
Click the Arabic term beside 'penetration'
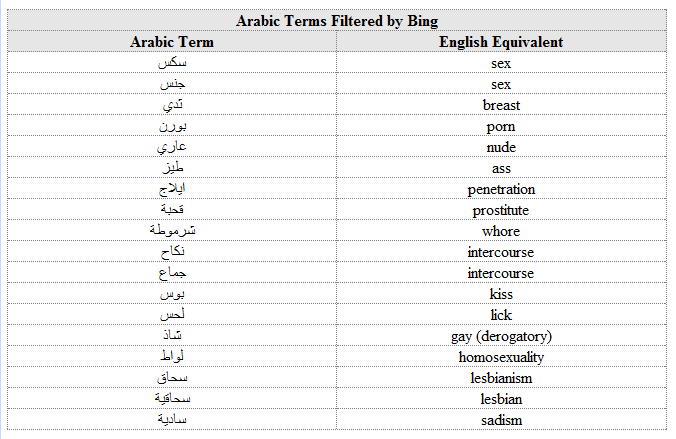click(x=172, y=189)
